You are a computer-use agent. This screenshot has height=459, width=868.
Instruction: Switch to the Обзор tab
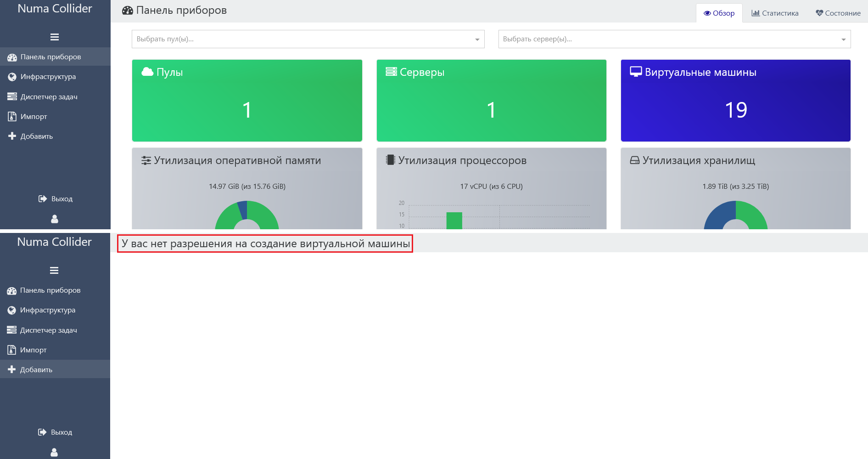[719, 13]
